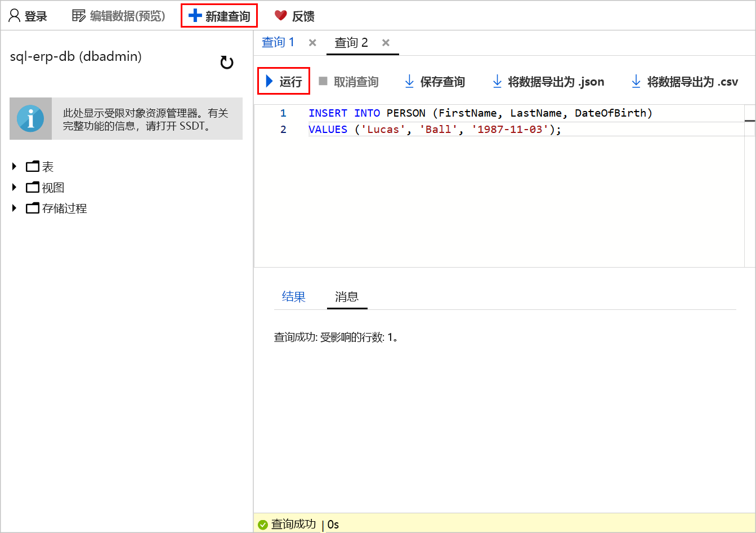The height and width of the screenshot is (533, 756).
Task: Close the 查询 2 tab
Action: coord(386,43)
